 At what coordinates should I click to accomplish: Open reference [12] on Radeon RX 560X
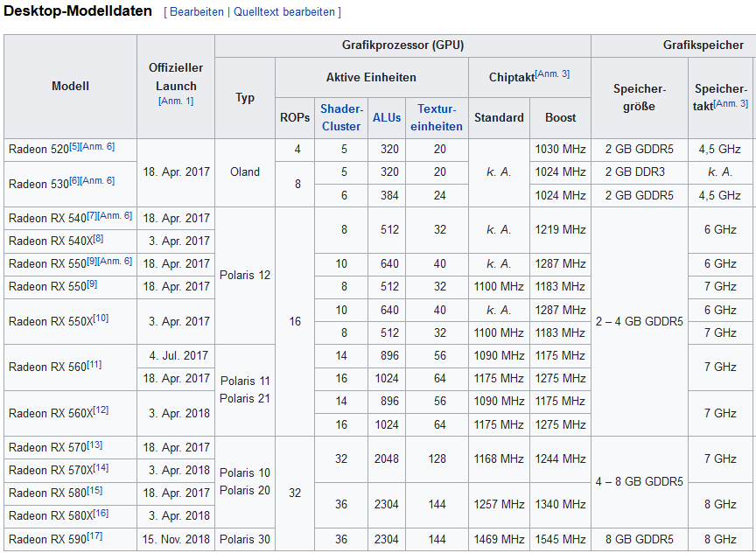101,409
